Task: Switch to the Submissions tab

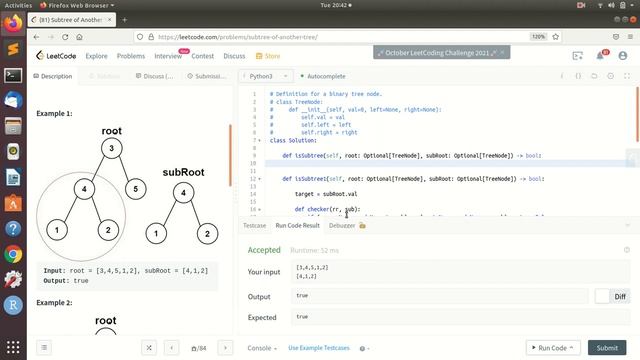Action: [x=207, y=76]
